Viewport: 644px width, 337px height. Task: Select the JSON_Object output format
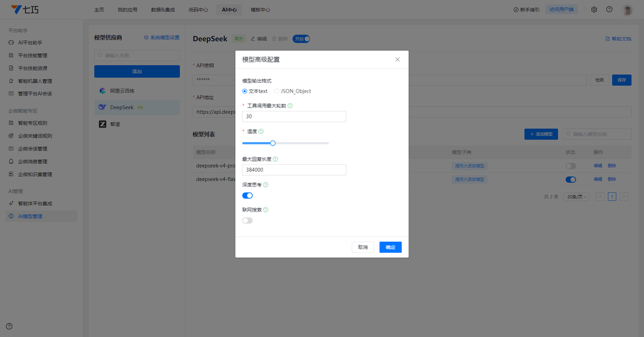[x=292, y=91]
